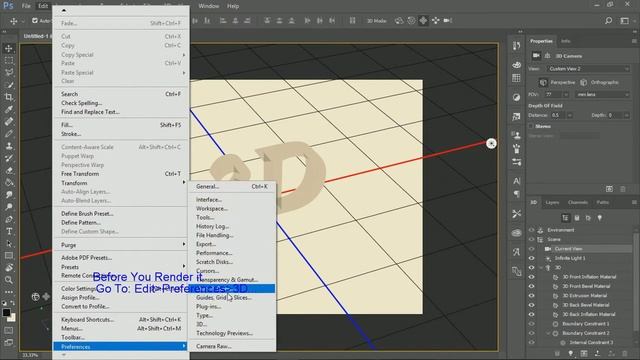Select the Horizontal Type tool
Viewport: 640px width, 360px height.
pyautogui.click(x=9, y=231)
